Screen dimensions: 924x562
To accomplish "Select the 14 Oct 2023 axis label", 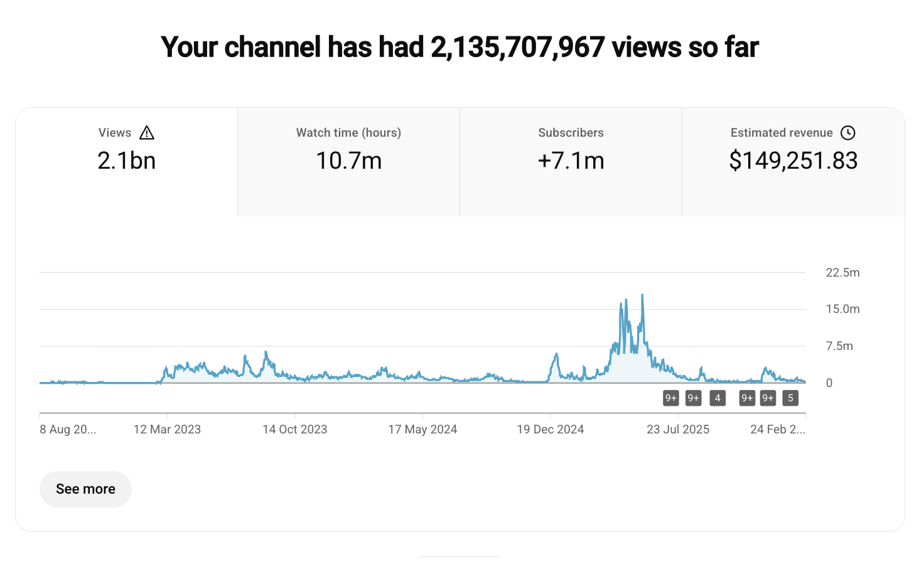I will (x=295, y=430).
